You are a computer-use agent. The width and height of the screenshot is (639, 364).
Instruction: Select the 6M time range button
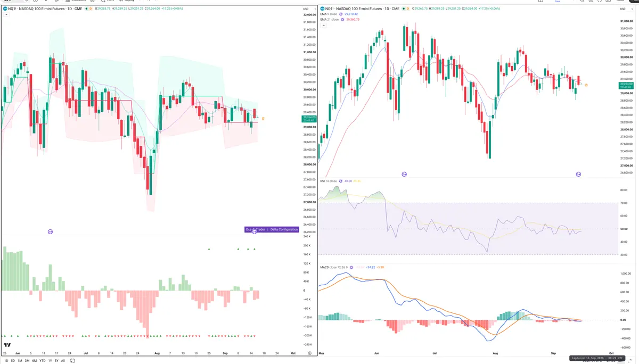pyautogui.click(x=35, y=360)
